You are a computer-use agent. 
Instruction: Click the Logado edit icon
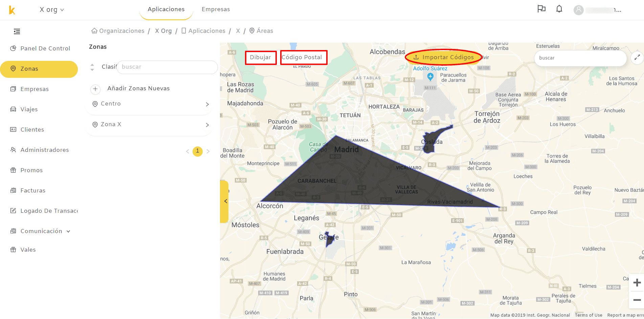[13, 210]
